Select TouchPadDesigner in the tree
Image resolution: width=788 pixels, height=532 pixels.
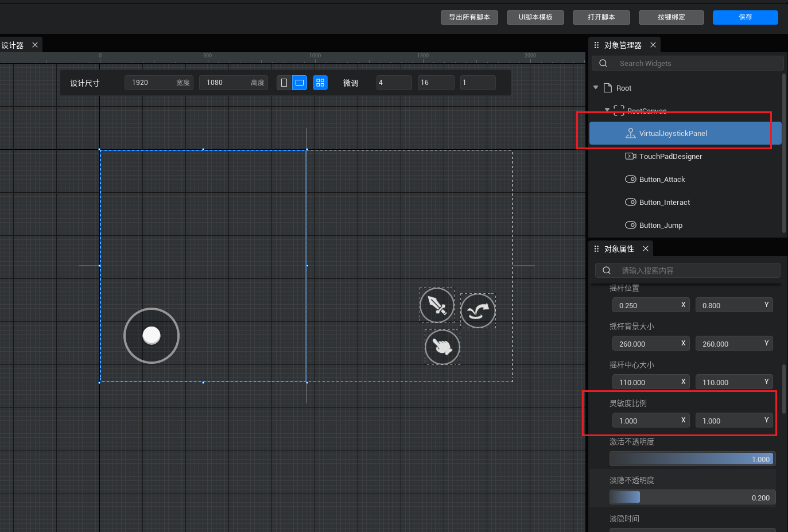pyautogui.click(x=685, y=156)
